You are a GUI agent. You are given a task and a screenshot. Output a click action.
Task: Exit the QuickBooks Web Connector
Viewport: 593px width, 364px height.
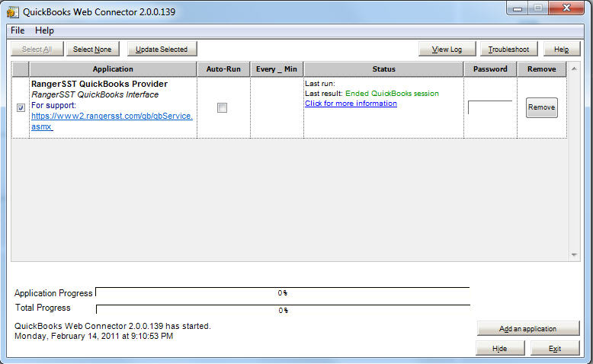tap(554, 348)
